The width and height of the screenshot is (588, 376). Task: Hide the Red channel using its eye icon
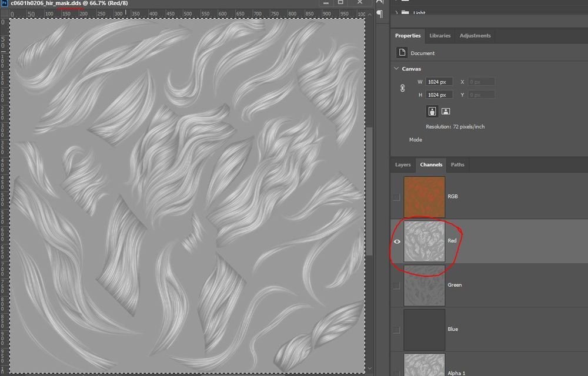pos(397,241)
